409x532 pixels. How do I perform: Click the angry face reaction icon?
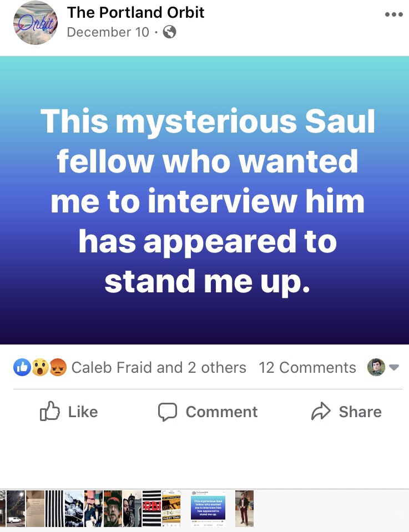point(57,367)
